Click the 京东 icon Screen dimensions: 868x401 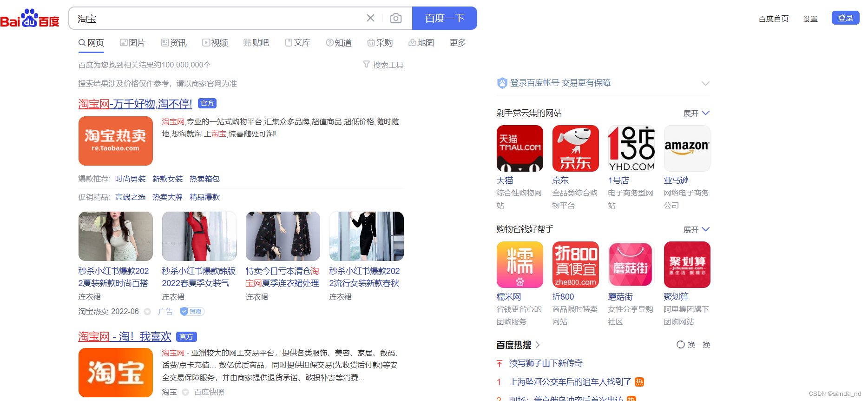576,148
